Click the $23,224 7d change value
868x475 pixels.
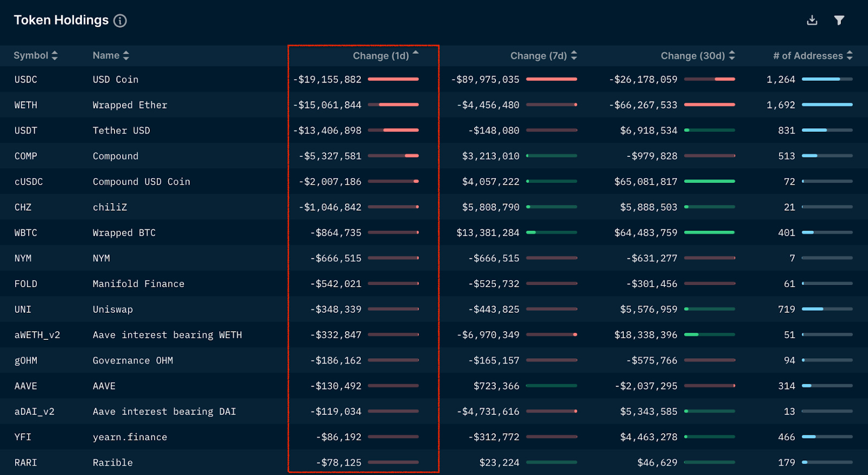pos(499,463)
